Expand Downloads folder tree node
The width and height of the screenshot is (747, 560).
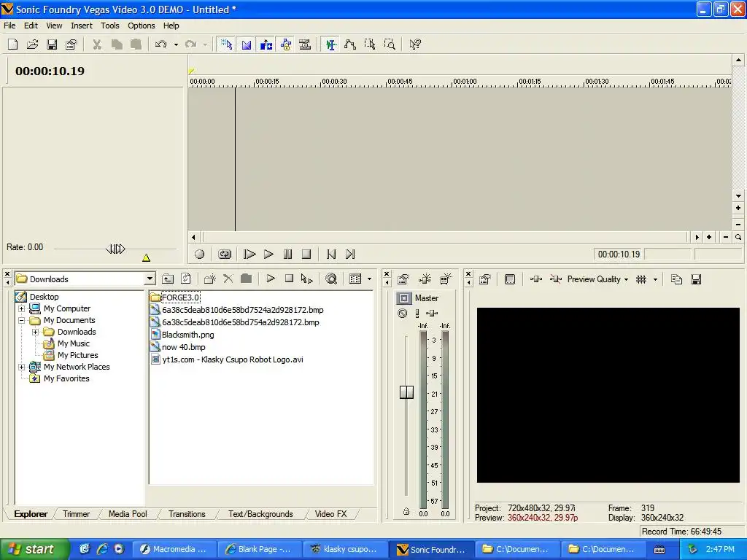click(35, 332)
